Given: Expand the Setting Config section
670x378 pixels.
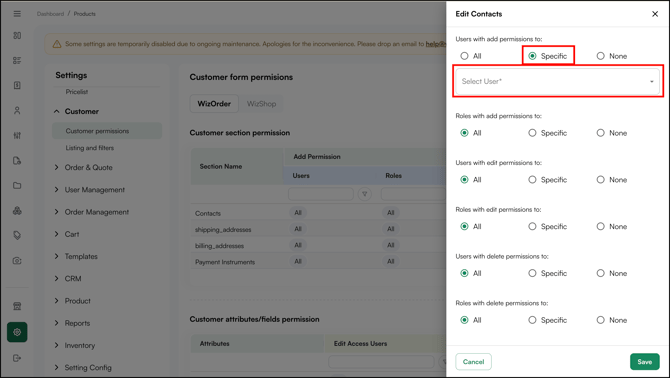Looking at the screenshot, I should [x=56, y=367].
